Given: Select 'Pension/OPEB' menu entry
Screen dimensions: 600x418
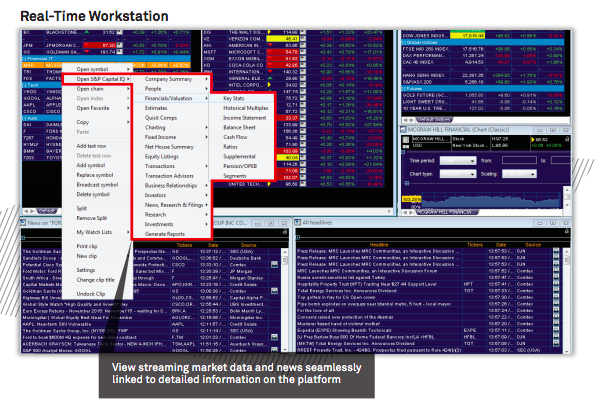Looking at the screenshot, I should click(x=242, y=166).
